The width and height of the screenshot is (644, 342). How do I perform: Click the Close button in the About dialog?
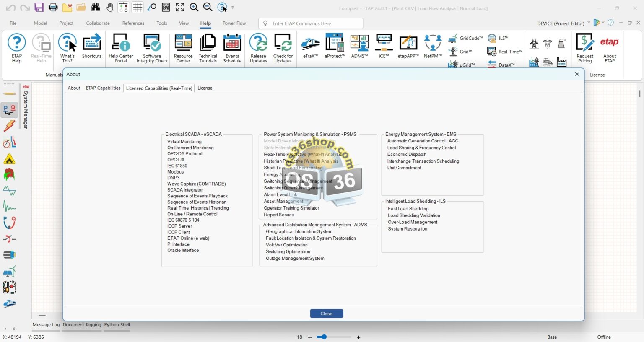click(x=326, y=313)
